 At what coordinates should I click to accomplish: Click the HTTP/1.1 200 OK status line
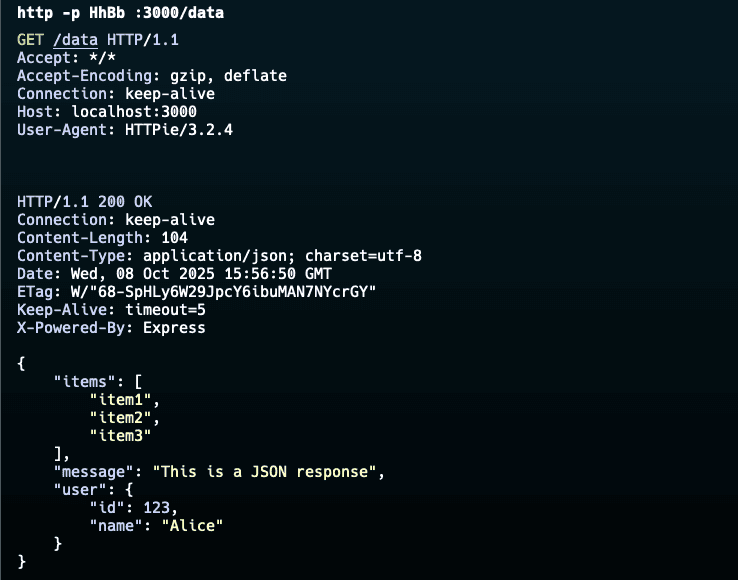[x=84, y=201]
